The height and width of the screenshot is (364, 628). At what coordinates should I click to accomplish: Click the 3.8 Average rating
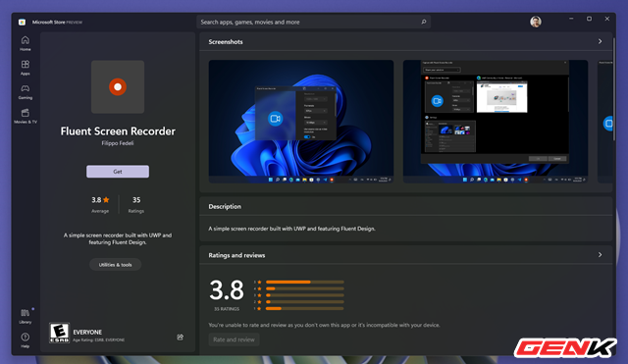(100, 204)
